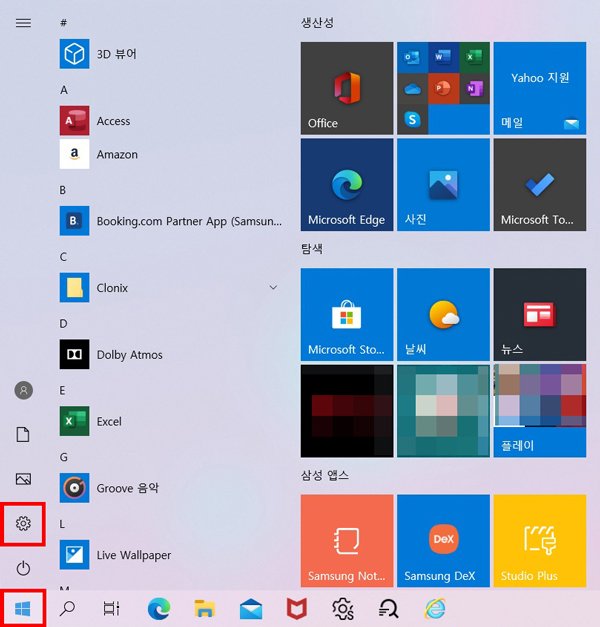Image resolution: width=600 pixels, height=627 pixels.
Task: Open the Microsoft Edge tile
Action: (347, 185)
